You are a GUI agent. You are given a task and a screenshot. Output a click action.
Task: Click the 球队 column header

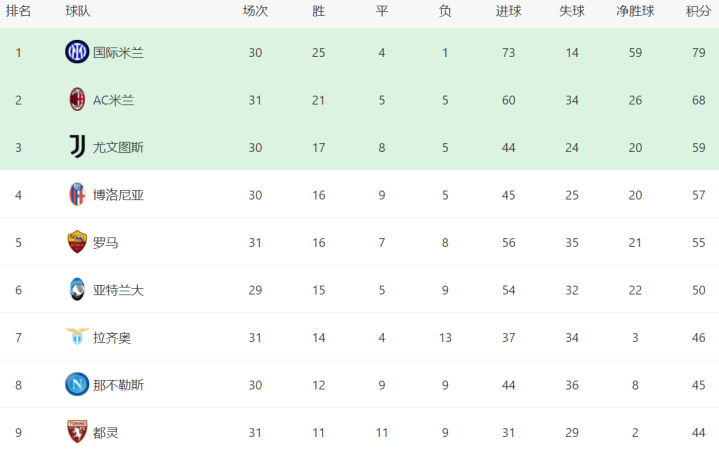77,12
